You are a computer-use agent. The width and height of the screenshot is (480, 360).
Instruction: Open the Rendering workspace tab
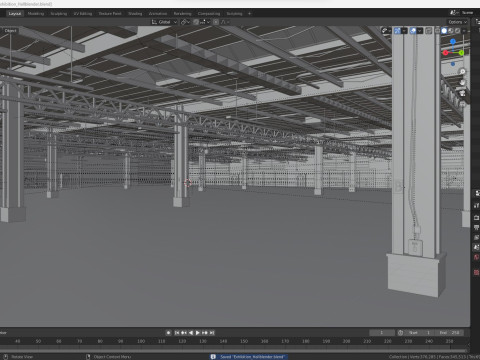coord(182,13)
